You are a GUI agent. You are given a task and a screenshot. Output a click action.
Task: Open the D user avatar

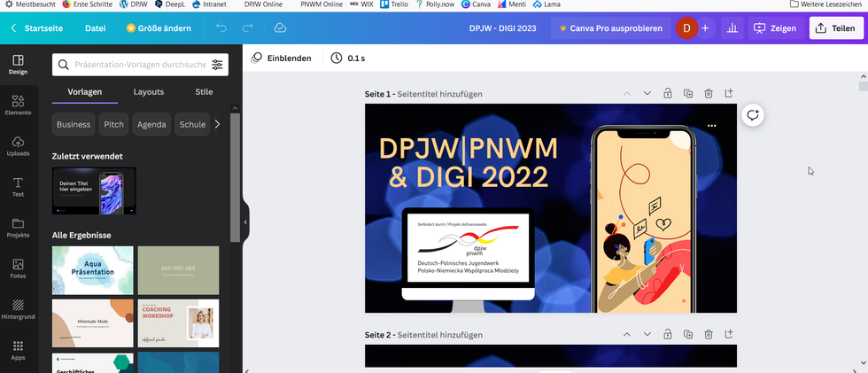[686, 28]
